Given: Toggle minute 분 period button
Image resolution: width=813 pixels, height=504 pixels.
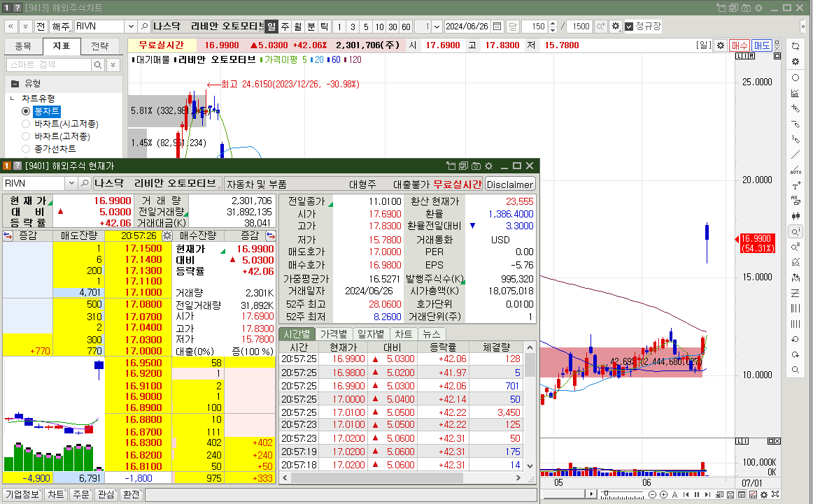Looking at the screenshot, I should 311,27.
